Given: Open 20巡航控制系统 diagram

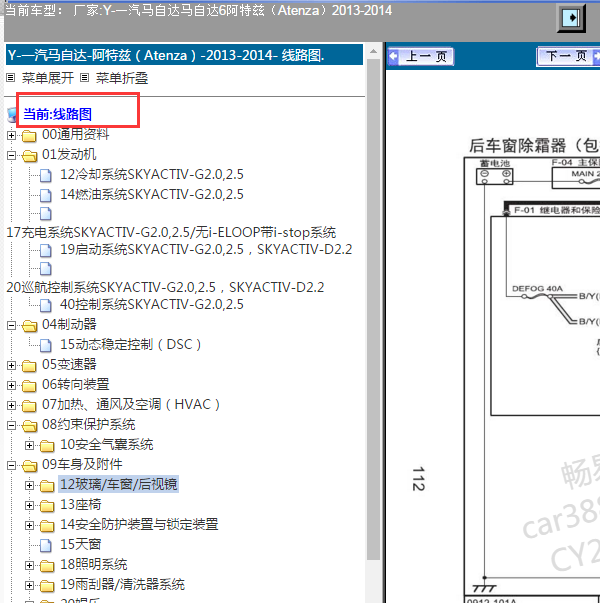Looking at the screenshot, I should (165, 287).
